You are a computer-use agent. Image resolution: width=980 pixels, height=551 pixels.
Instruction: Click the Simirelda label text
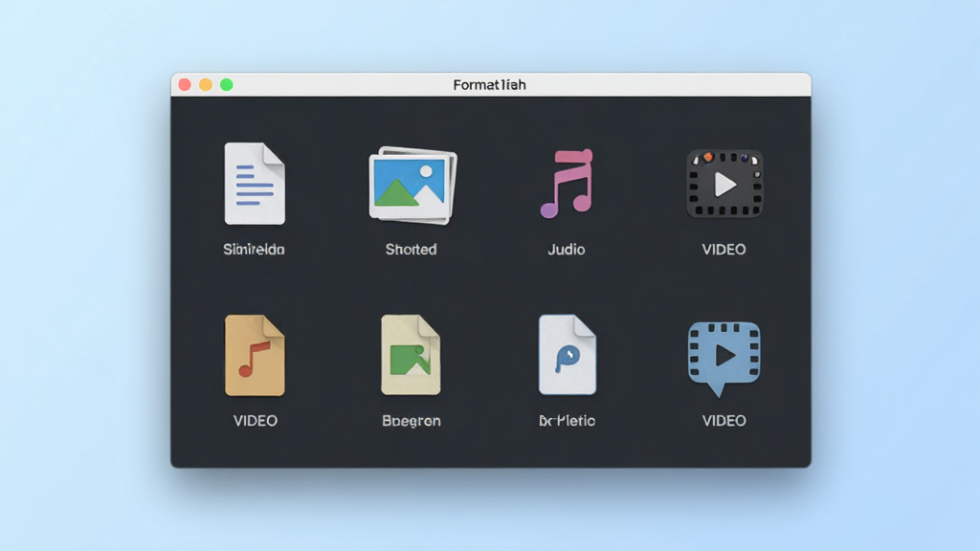click(254, 250)
